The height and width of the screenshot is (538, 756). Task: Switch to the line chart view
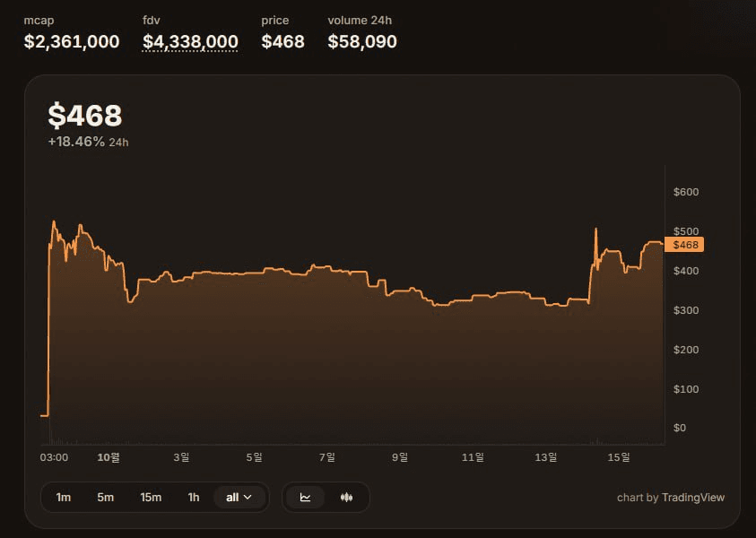[x=305, y=497]
